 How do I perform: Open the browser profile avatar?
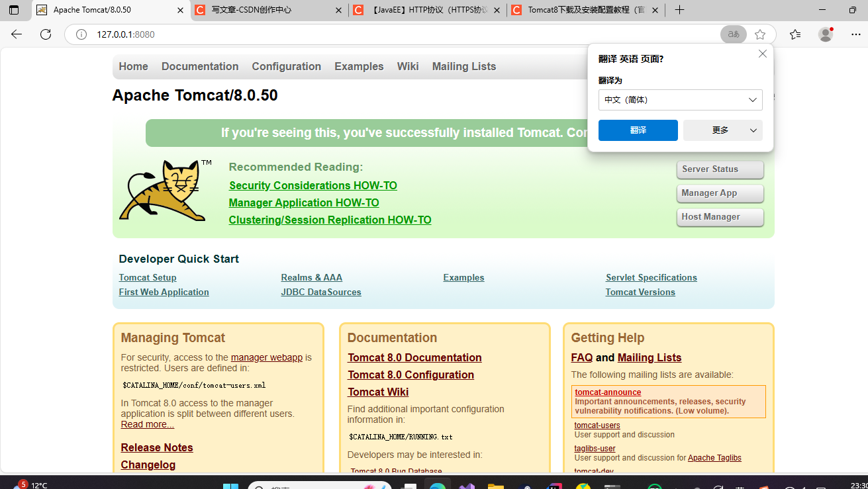[826, 34]
